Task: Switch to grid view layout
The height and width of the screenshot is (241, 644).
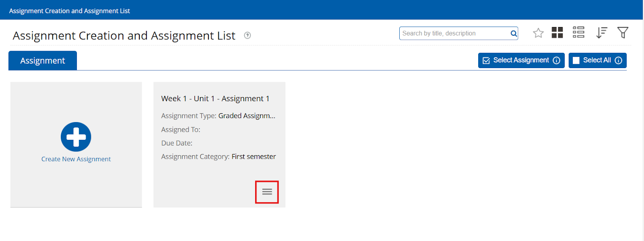Action: [557, 33]
